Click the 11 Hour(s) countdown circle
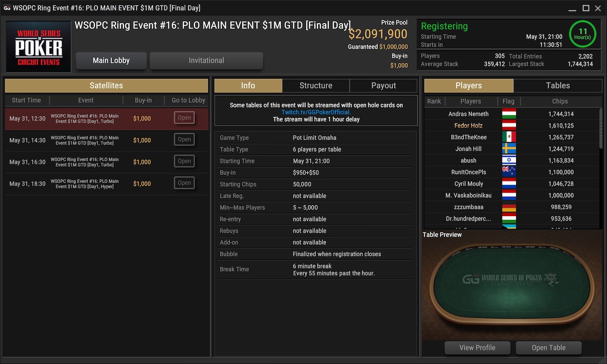The width and height of the screenshot is (607, 364). point(582,34)
